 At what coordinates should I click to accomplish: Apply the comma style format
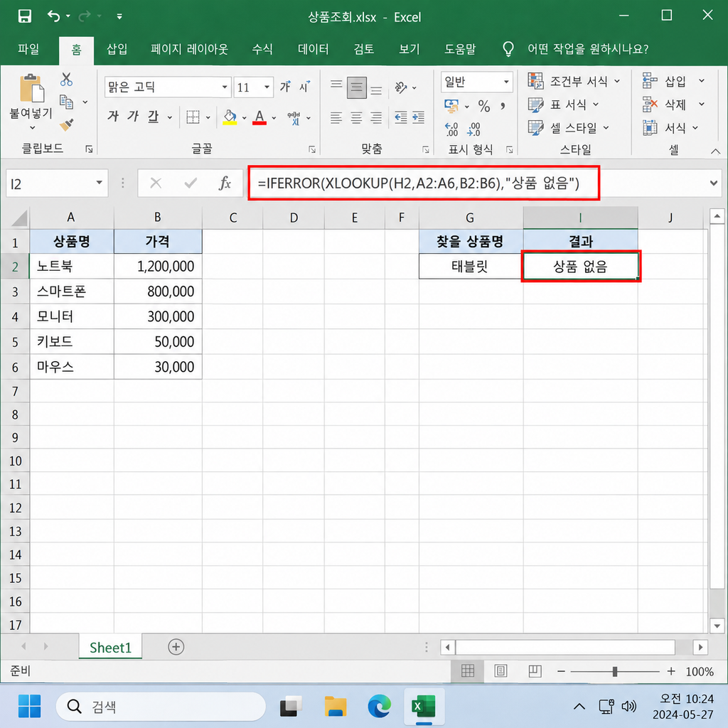[503, 107]
